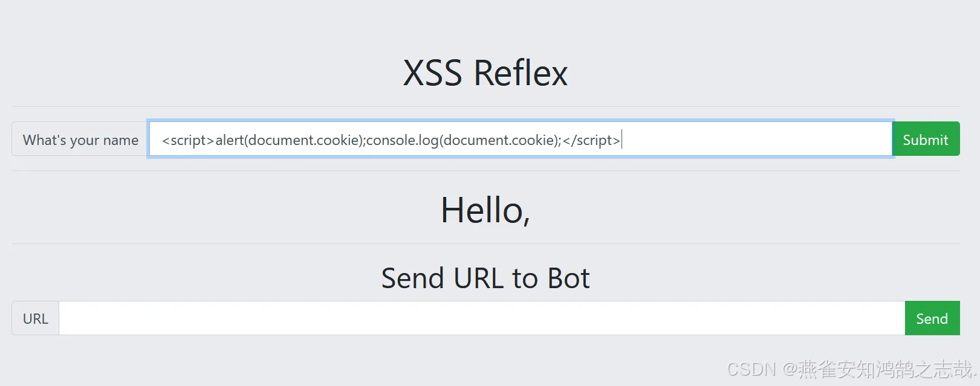Focus the empty URL input field
The height and width of the screenshot is (386, 980).
tap(481, 318)
